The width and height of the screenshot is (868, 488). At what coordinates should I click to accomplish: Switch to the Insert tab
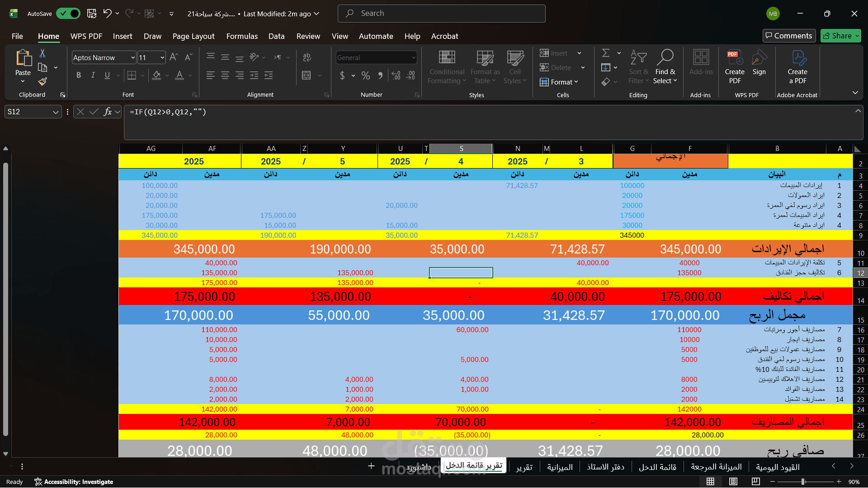123,36
